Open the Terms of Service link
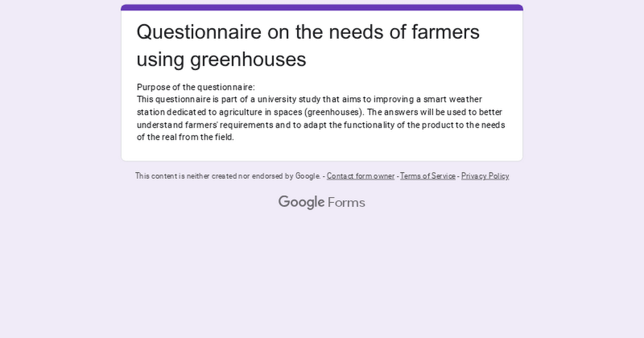The height and width of the screenshot is (338, 644). (x=428, y=176)
